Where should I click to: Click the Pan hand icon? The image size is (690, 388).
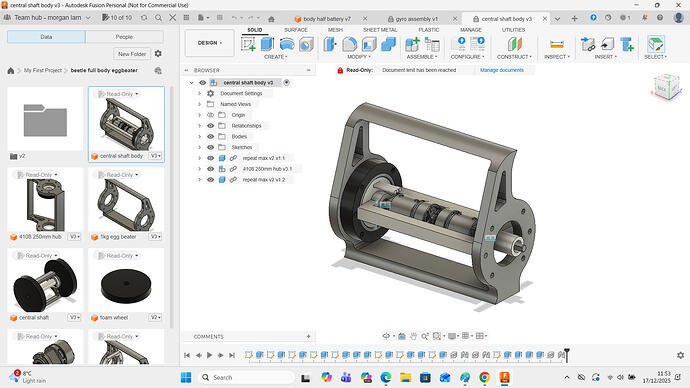click(413, 336)
